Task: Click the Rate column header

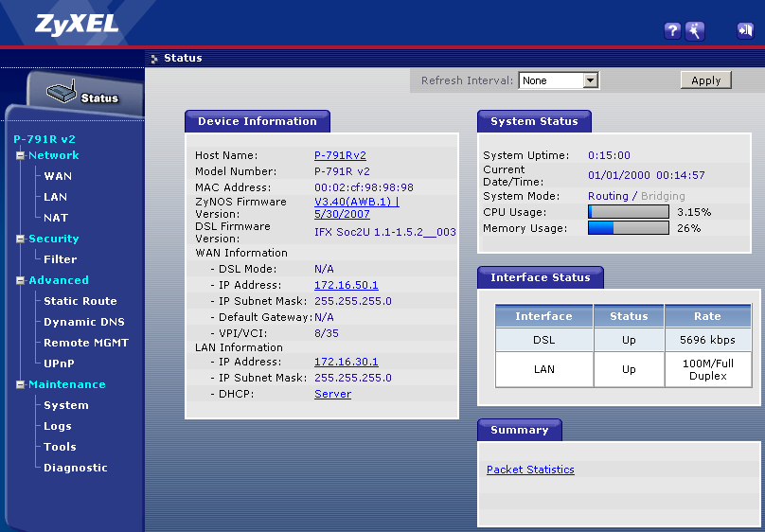Action: (x=707, y=316)
